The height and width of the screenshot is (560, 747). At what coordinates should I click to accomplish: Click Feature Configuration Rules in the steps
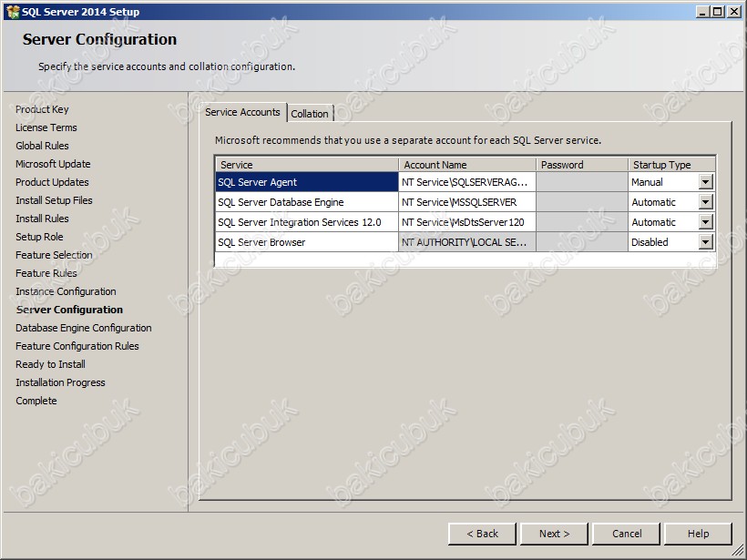pos(77,346)
